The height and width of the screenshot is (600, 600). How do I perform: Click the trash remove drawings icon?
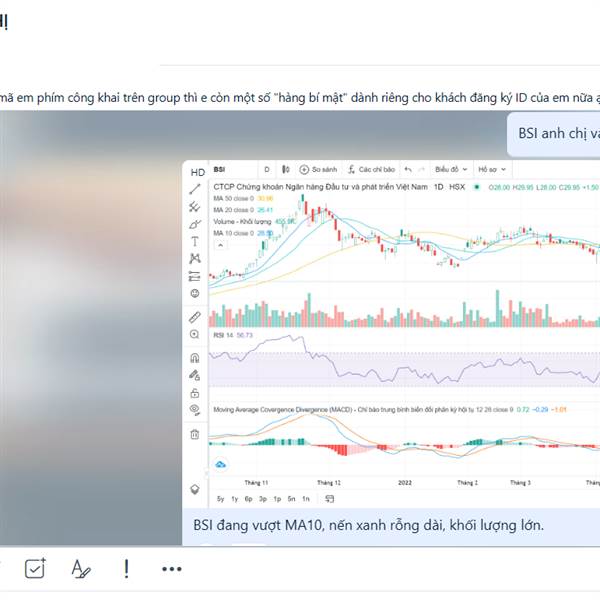195,434
